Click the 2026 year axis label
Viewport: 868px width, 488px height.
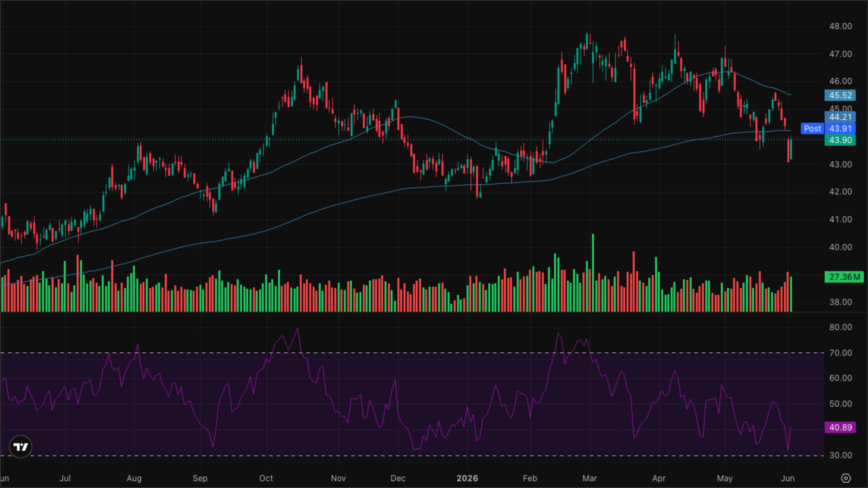467,478
